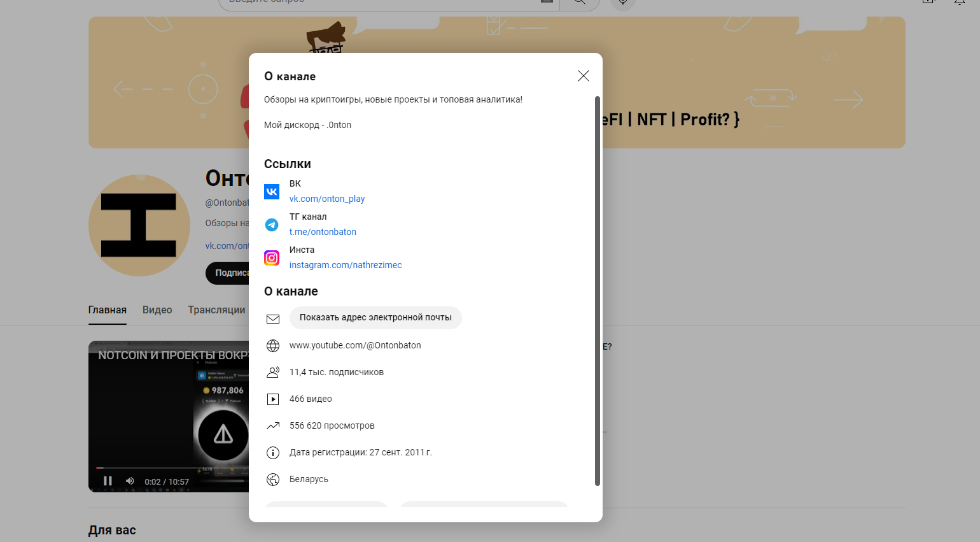980x542 pixels.
Task: Switch to the Главная channel tab
Action: 107,310
